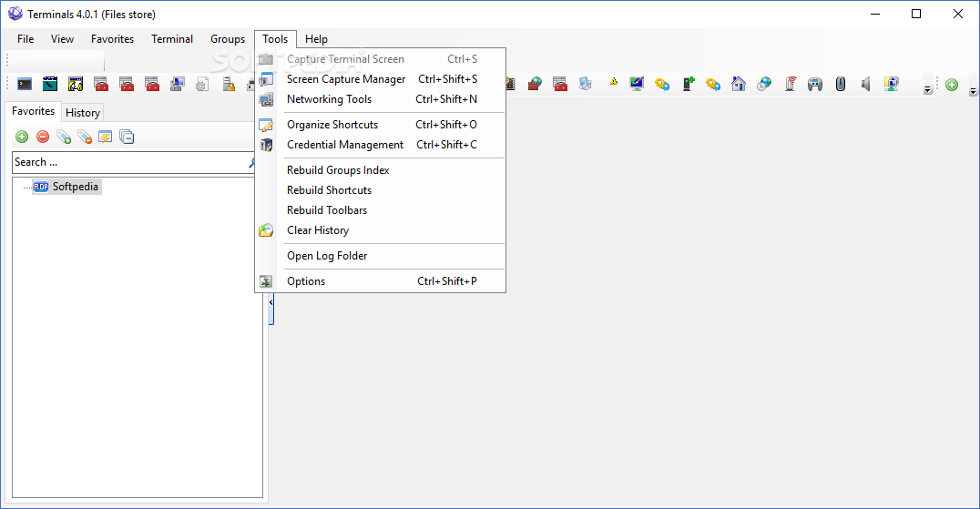Click the greyed Capture Terminal Screen entry
Screen dimensions: 980x509
pyautogui.click(x=380, y=59)
